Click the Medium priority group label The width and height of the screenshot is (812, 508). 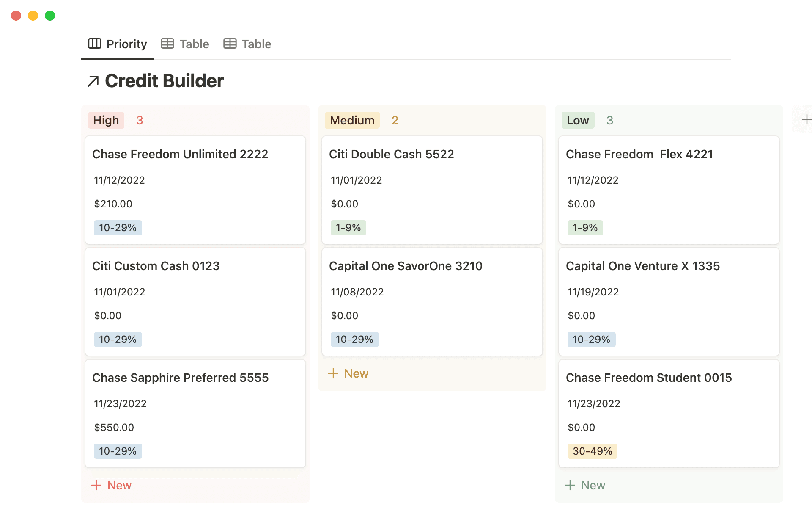tap(352, 120)
